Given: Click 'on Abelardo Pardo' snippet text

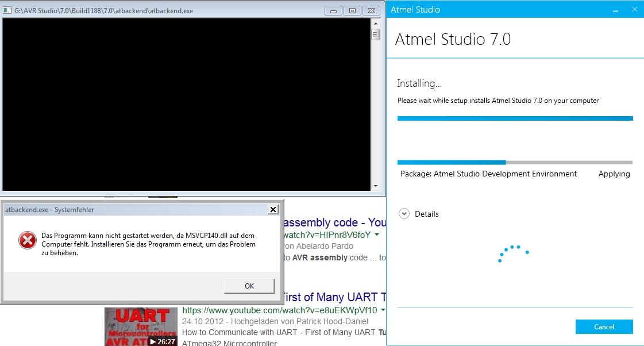Looking at the screenshot, I should coord(319,246).
